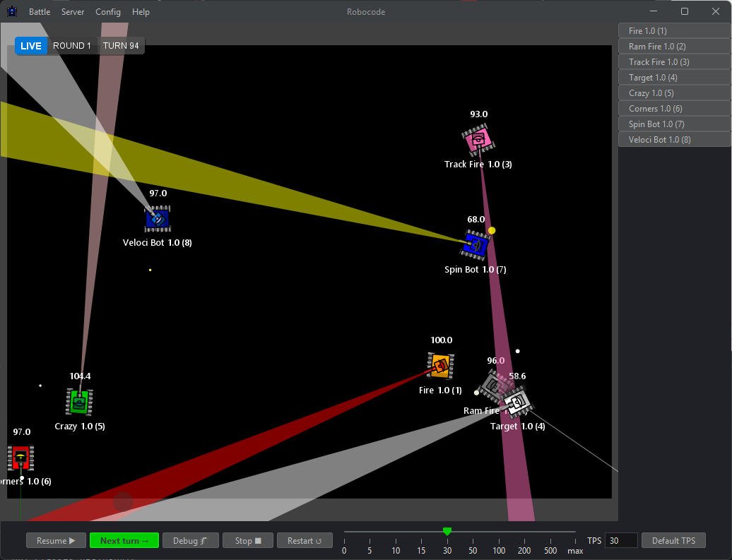Image resolution: width=732 pixels, height=560 pixels.
Task: Click the yellow bullet near Spin Bot
Action: point(492,230)
